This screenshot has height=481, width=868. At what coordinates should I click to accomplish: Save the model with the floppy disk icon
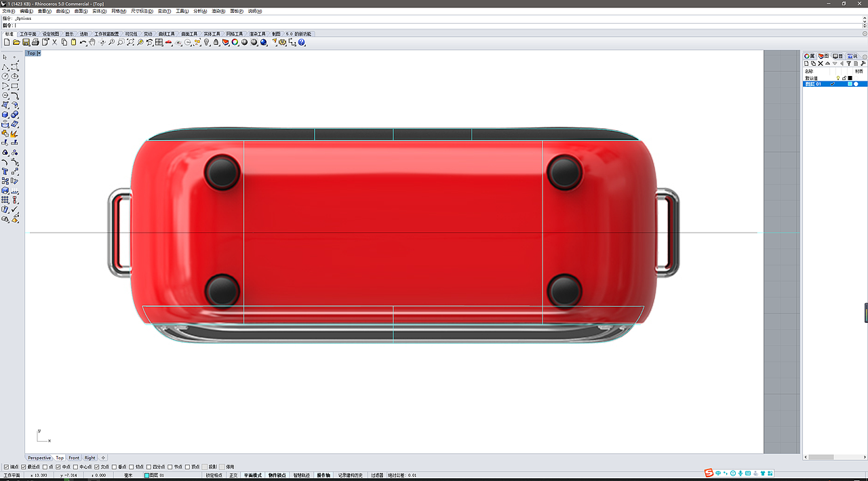point(26,42)
